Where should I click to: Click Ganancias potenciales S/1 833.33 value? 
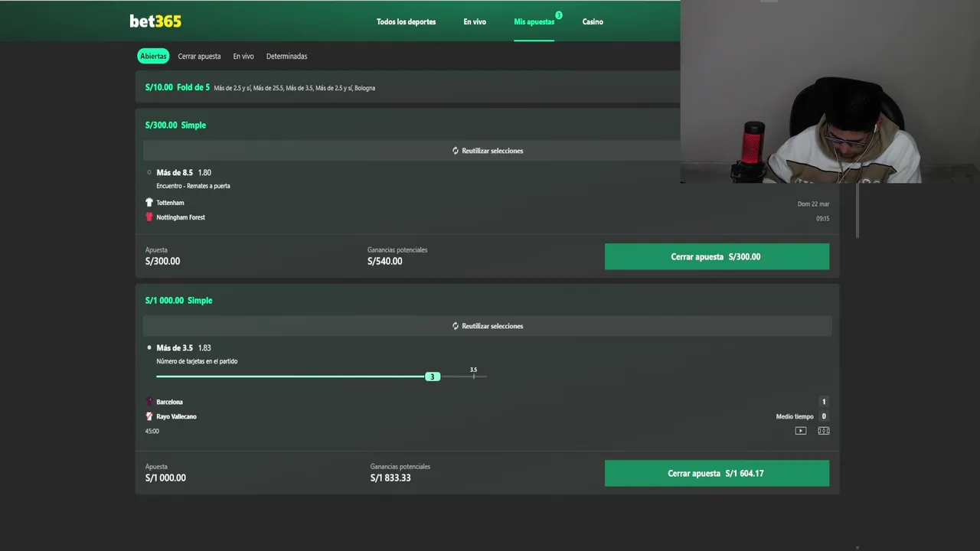tap(390, 478)
